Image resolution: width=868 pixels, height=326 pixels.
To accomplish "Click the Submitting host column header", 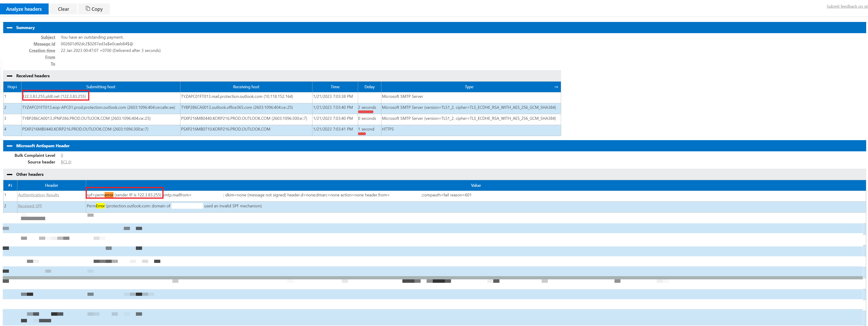I will [x=100, y=87].
